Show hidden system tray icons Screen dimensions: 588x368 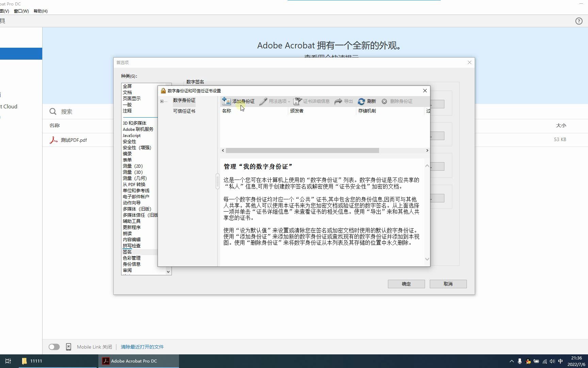(x=511, y=361)
